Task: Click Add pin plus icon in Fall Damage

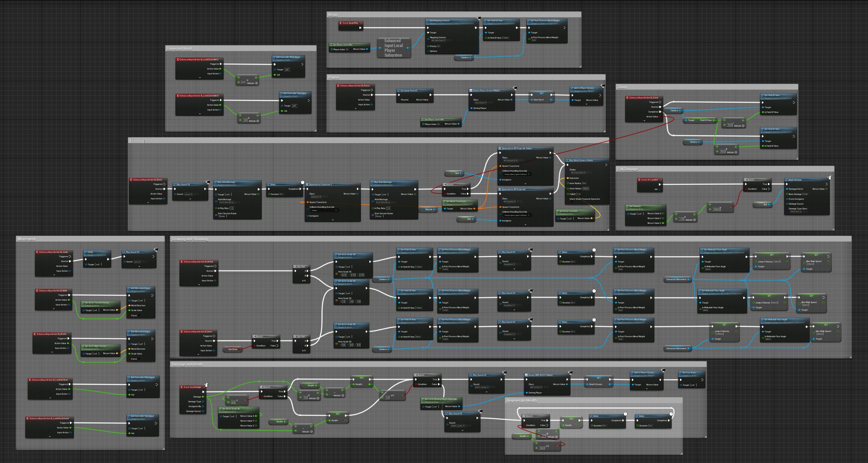Action: tap(695, 220)
